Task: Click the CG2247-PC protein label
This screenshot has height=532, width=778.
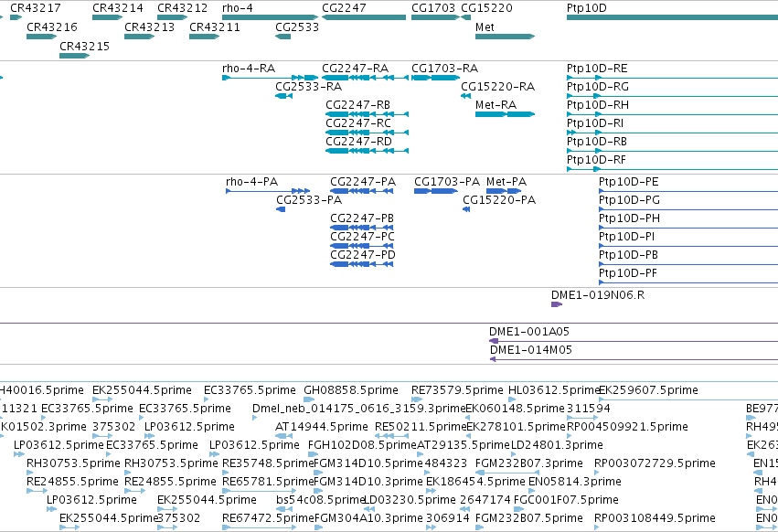Action: click(x=363, y=237)
